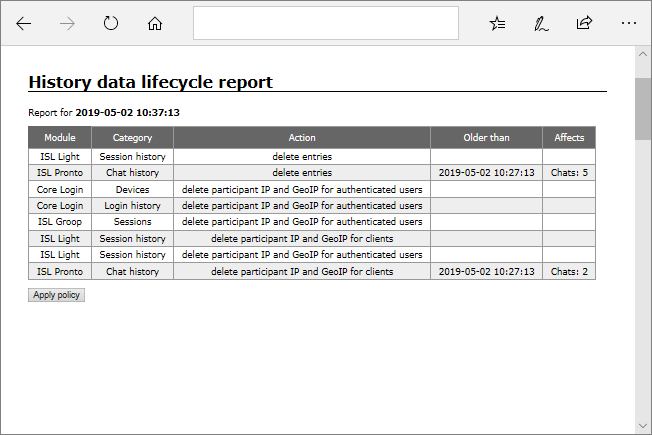Click the Category column header
652x435 pixels.
[x=132, y=138]
